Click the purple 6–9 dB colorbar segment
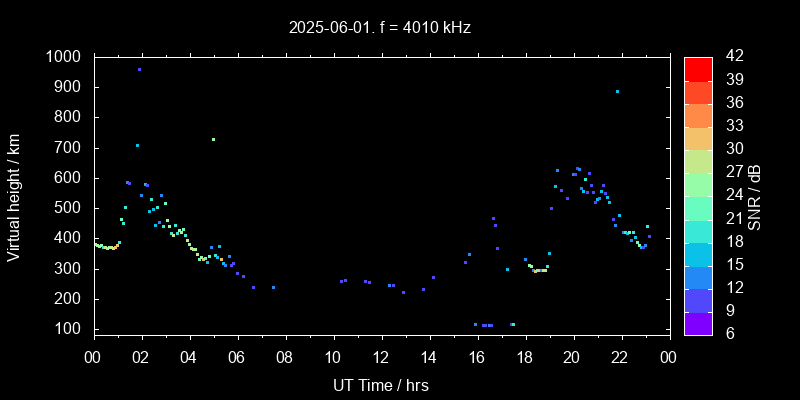The height and width of the screenshot is (400, 800). [x=698, y=322]
